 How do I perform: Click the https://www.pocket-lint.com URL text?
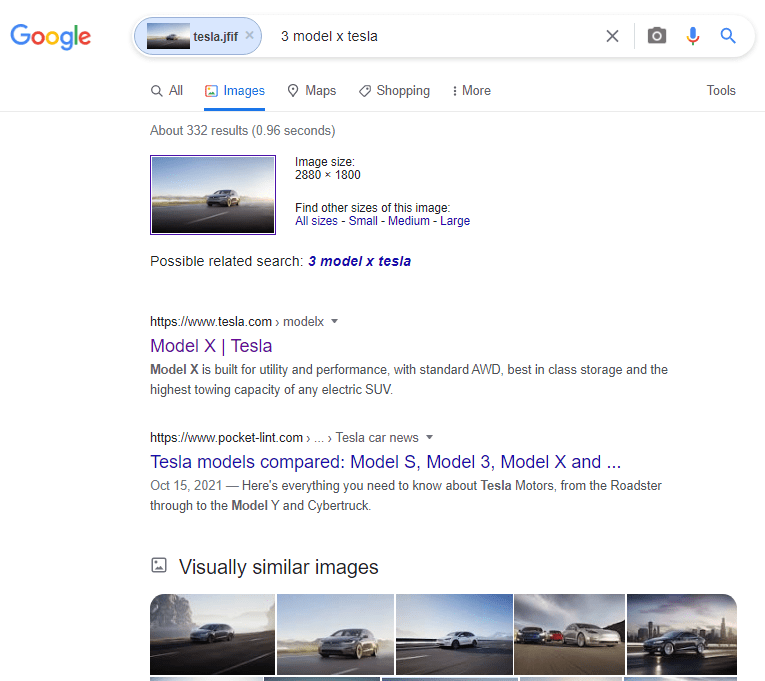point(226,438)
